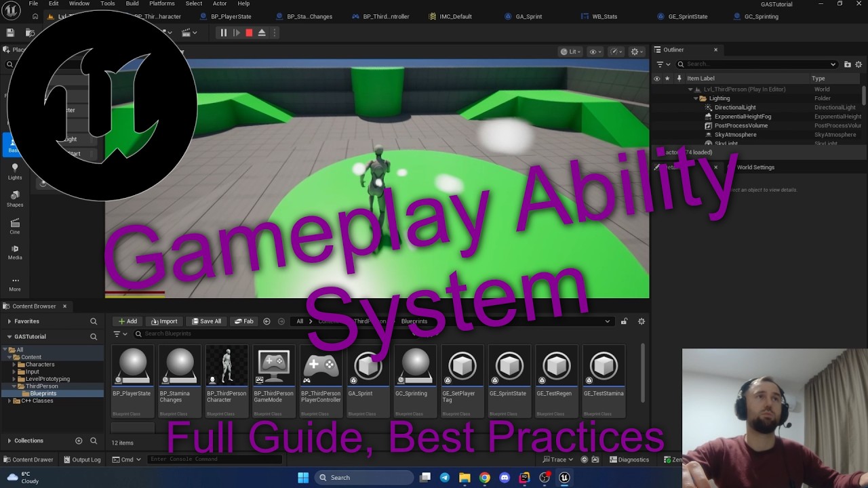Switch to the GE_SprintState tab
Screen dimensions: 868x488
point(688,16)
